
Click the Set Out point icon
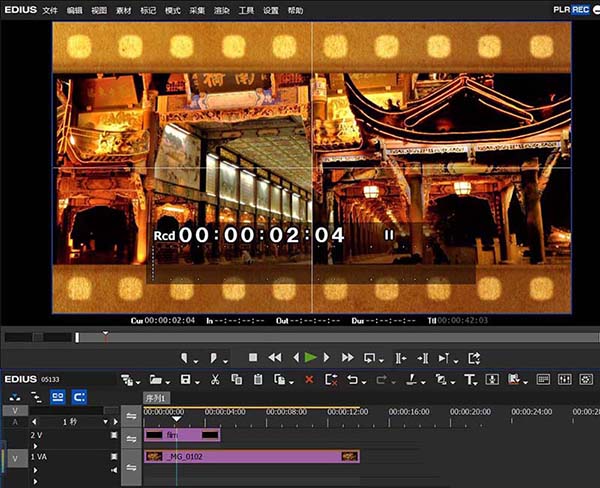(x=214, y=358)
